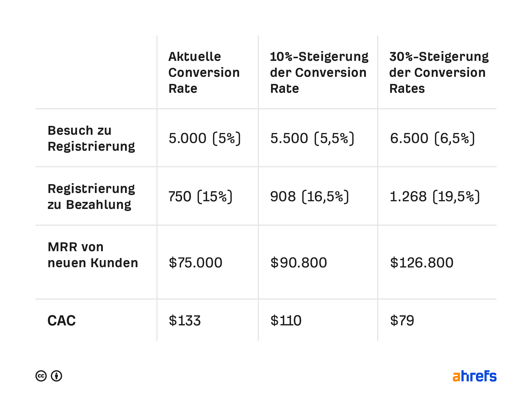Viewport: 532px width, 417px height.
Task: Click the $133 CAC value
Action: [x=185, y=321]
